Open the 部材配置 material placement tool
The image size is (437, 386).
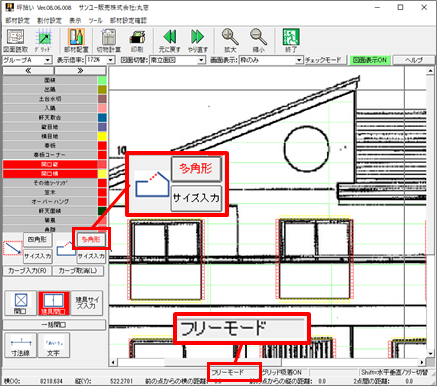[x=76, y=37]
